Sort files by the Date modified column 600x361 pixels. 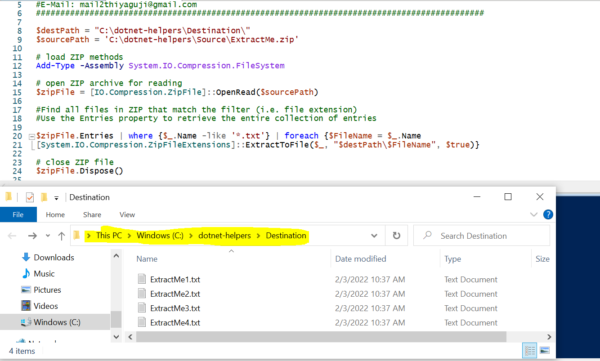coord(360,259)
